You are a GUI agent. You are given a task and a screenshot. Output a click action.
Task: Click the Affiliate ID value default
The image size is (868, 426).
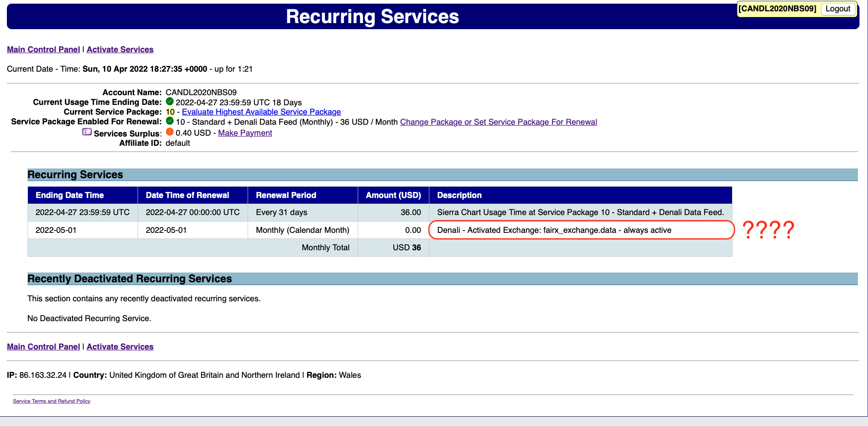(178, 143)
